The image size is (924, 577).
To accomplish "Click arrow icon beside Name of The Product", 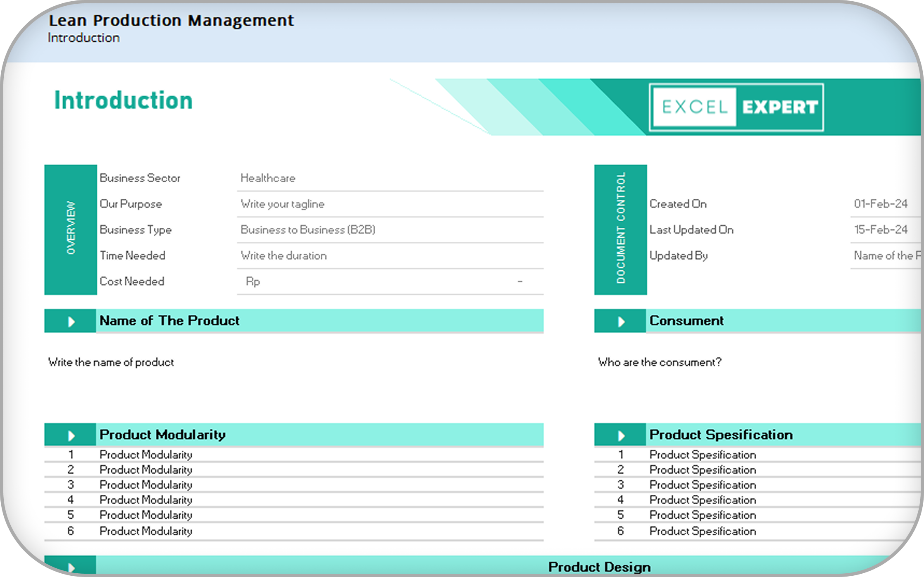I will tap(71, 321).
